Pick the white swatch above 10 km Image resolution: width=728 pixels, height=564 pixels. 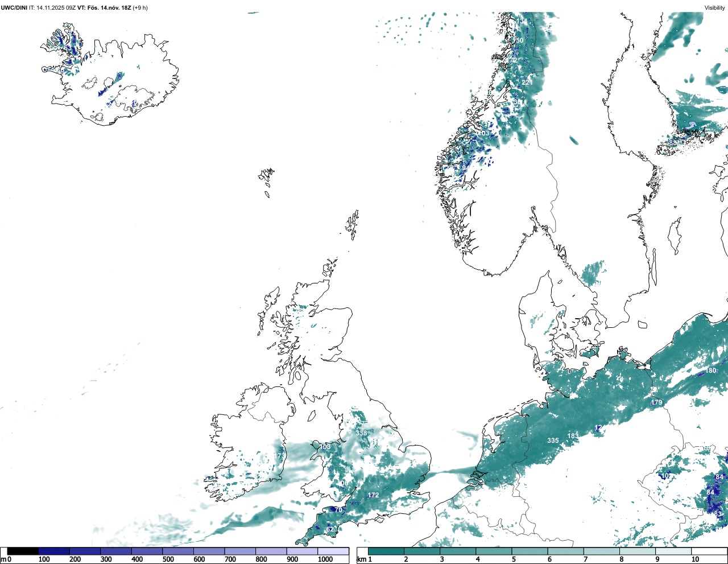coord(709,551)
